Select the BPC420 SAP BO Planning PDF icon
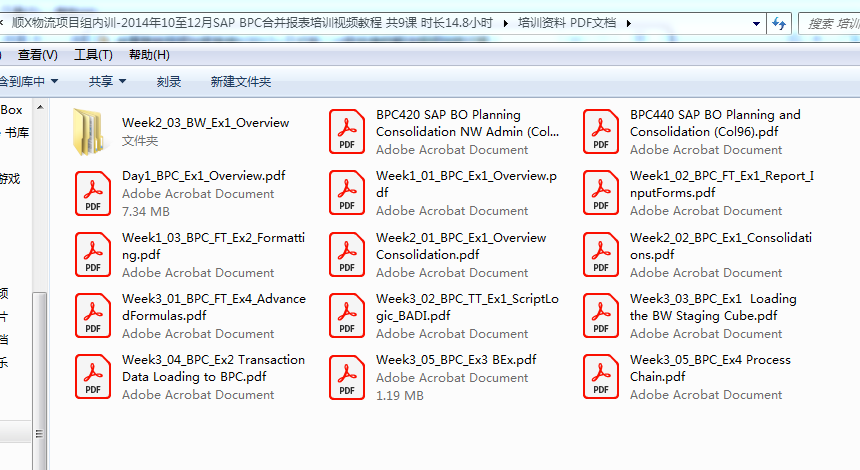 click(347, 132)
